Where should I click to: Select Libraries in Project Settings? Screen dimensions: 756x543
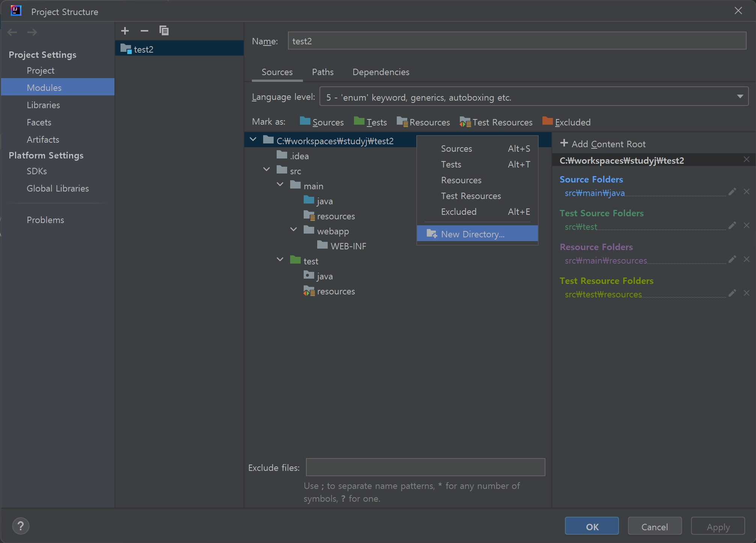click(43, 105)
